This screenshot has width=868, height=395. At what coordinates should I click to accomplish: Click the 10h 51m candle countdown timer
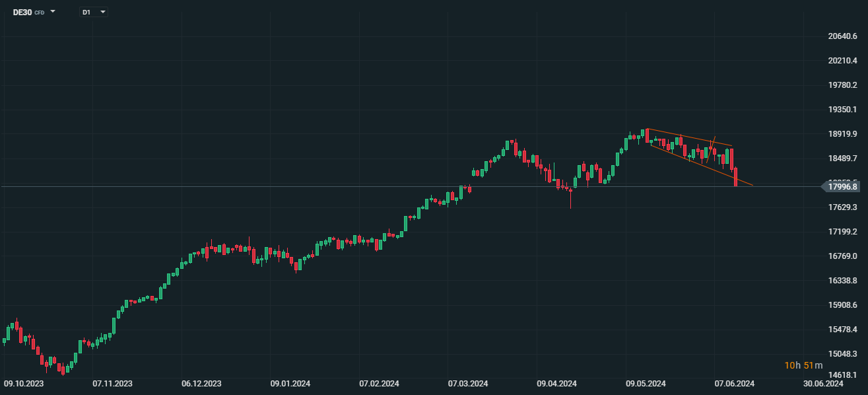[803, 365]
